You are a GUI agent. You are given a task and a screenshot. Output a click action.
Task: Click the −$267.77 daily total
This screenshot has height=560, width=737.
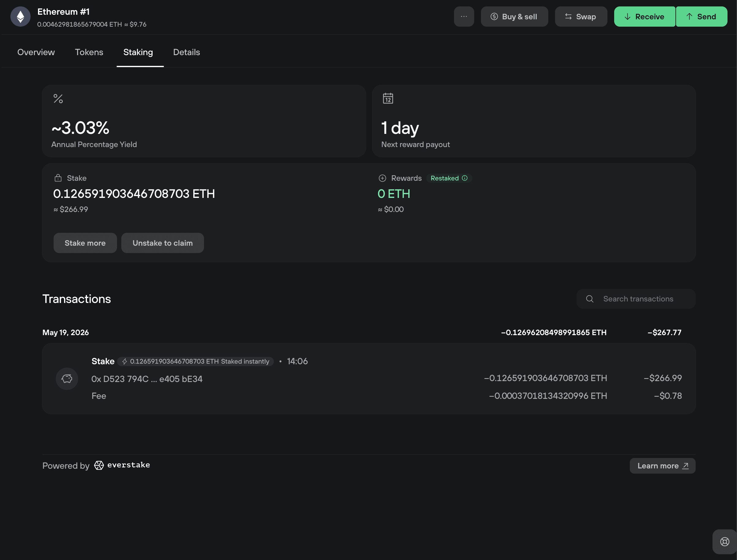pyautogui.click(x=664, y=332)
